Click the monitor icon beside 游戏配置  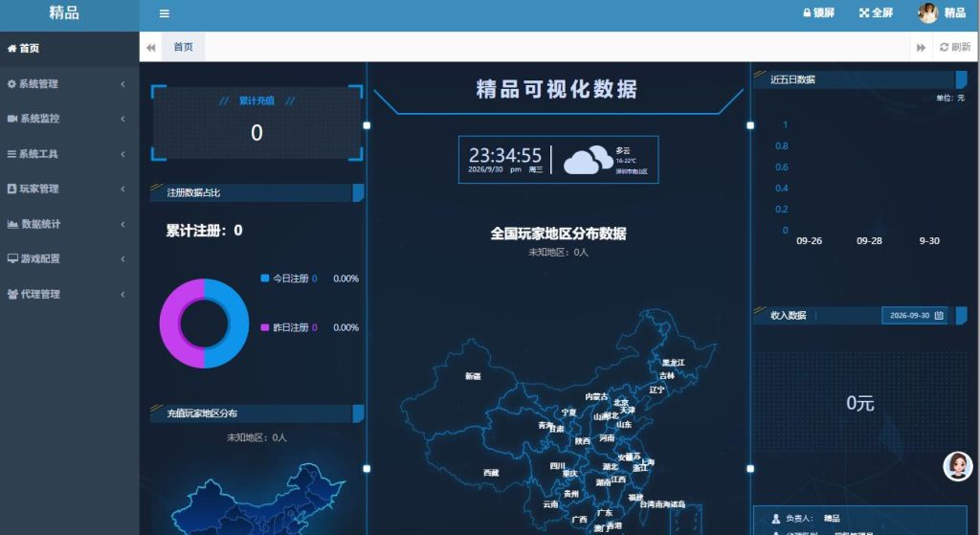click(12, 258)
